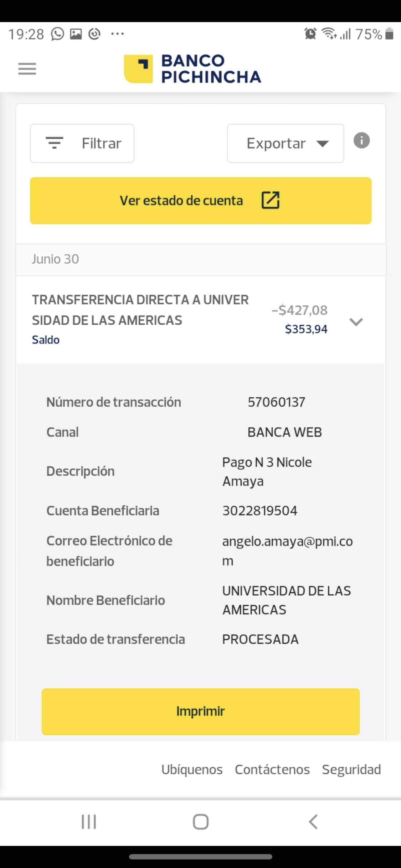Click the info circle icon

(361, 140)
